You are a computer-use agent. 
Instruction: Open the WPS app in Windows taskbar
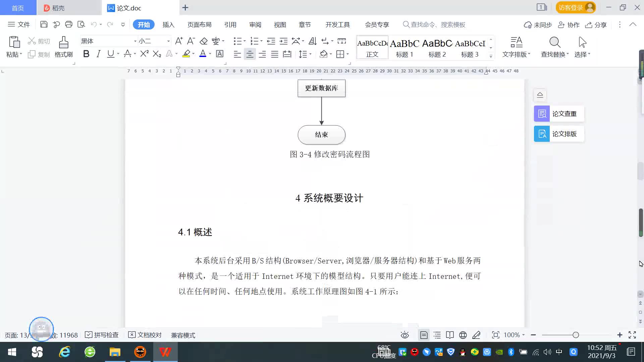coord(165,352)
